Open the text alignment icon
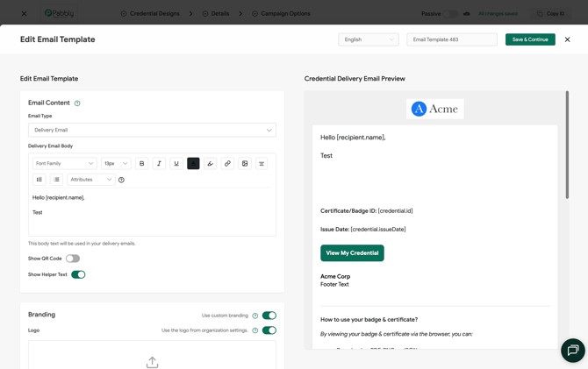Screen dimensions: 588x369 click(x=262, y=163)
